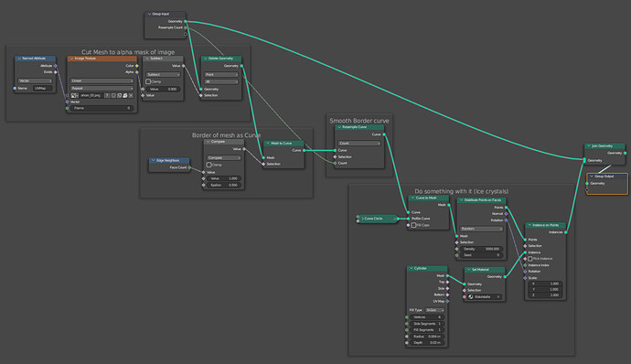Collapse the Image Texture node
The height and width of the screenshot is (364, 631).
(71, 59)
